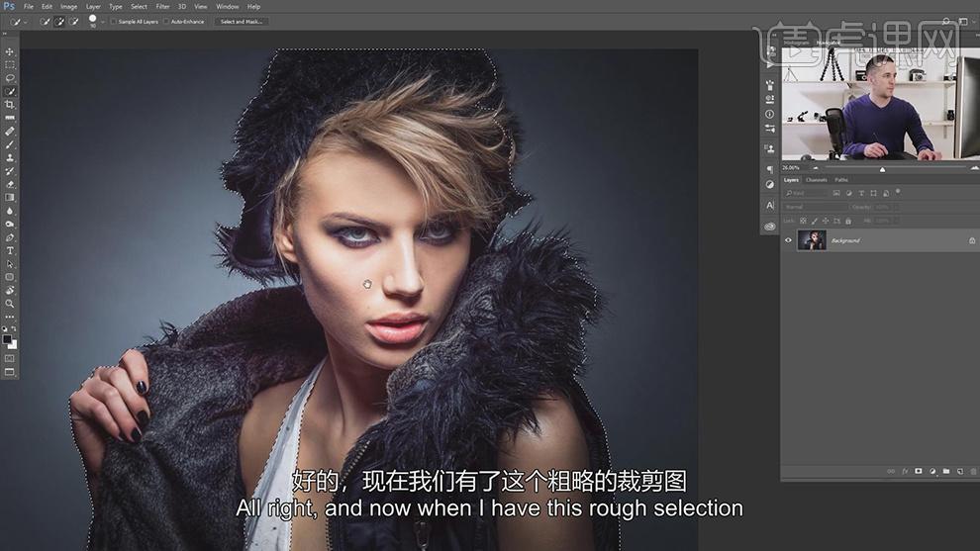Click the background color swatch
Viewport: 980px width, 551px height.
point(13,345)
